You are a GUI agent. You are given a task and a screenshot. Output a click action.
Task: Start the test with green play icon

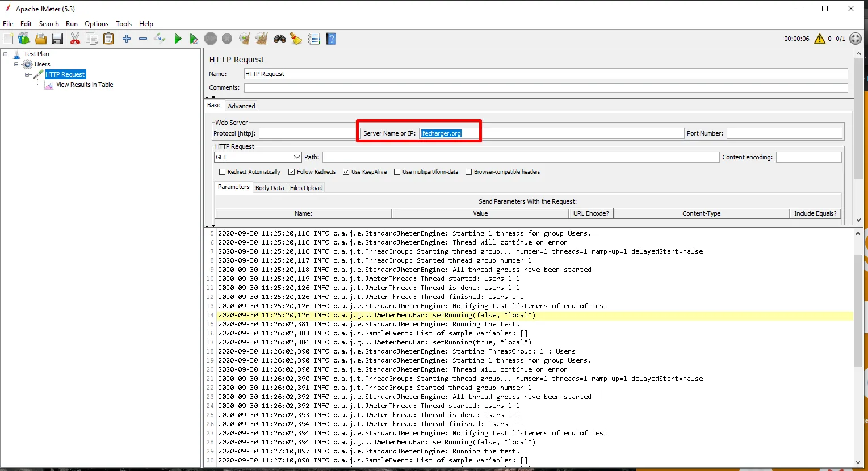point(178,39)
